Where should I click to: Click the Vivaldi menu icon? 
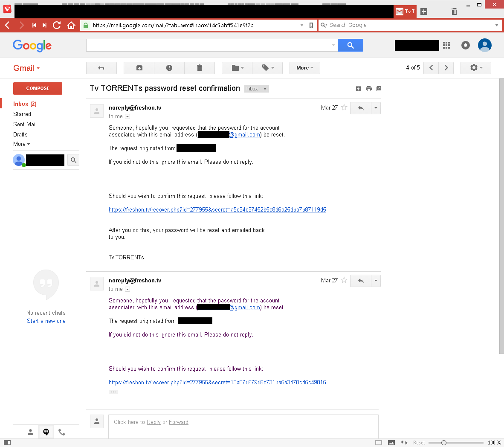point(7,9)
